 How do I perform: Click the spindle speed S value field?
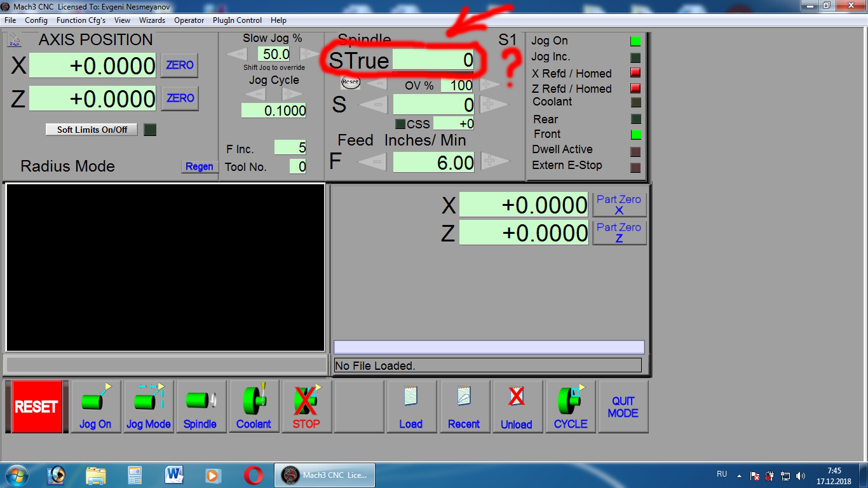coord(434,104)
